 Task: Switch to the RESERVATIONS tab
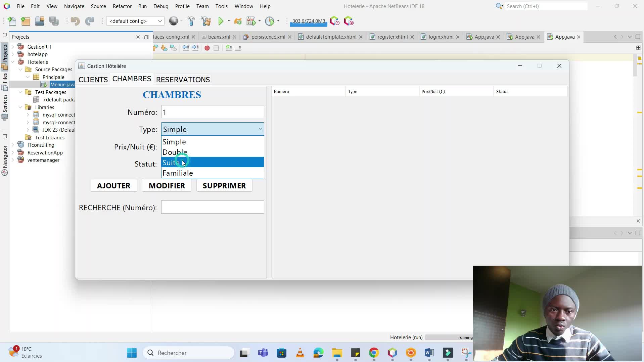[x=183, y=80]
